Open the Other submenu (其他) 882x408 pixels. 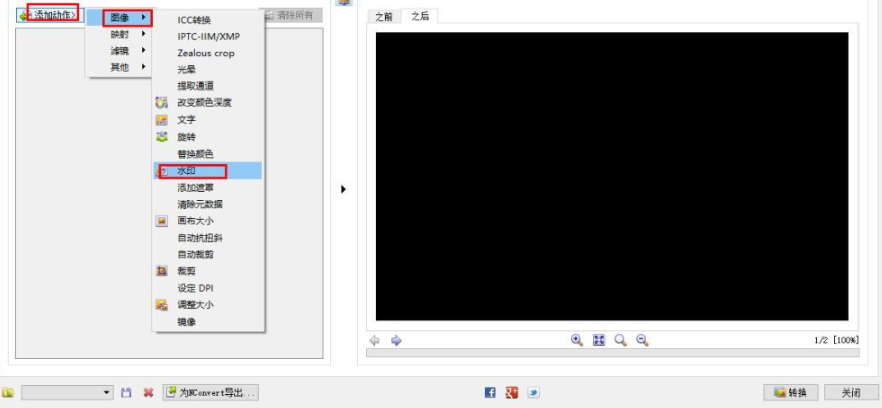[119, 67]
